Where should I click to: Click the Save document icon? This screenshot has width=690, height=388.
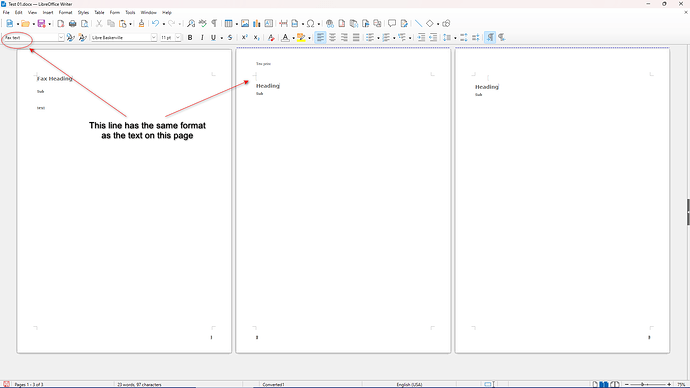click(x=41, y=23)
